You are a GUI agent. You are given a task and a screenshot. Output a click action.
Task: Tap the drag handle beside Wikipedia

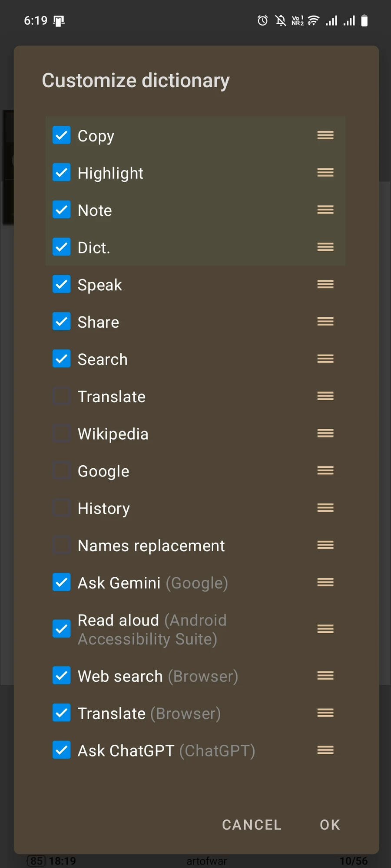coord(325,433)
